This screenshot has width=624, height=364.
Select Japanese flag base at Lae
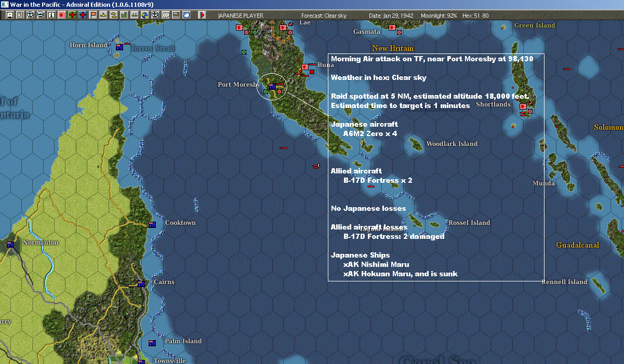pos(283,27)
